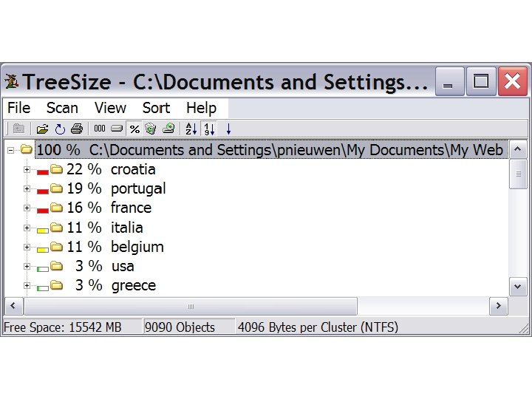The width and height of the screenshot is (532, 399).
Task: Select the croatia row
Action: pos(111,169)
